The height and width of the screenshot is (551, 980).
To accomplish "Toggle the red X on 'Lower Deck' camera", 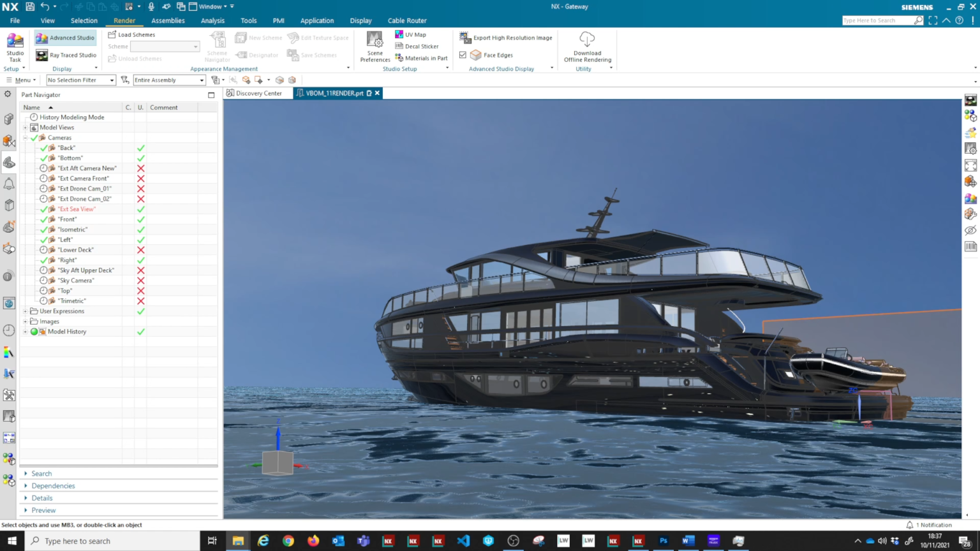I will (140, 249).
